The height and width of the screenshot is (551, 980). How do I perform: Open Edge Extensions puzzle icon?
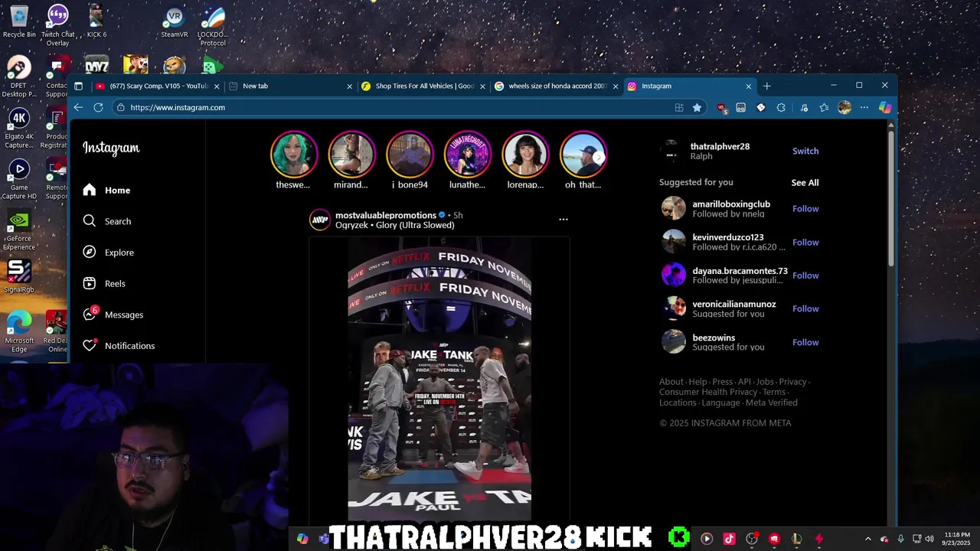pyautogui.click(x=781, y=108)
